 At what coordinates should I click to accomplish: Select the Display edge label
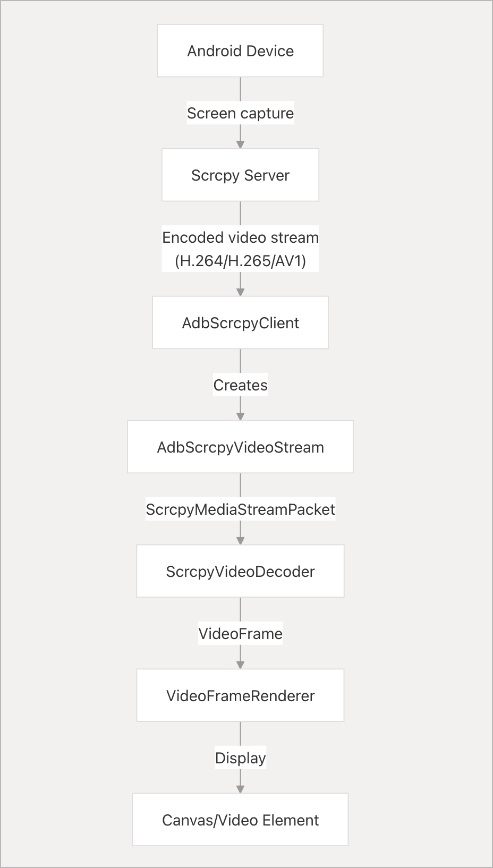pos(240,758)
